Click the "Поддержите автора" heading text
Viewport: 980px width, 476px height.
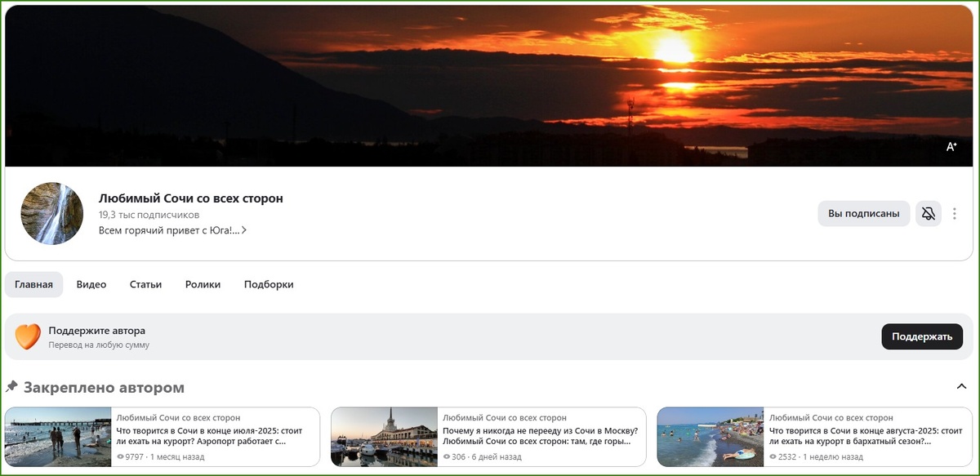97,331
